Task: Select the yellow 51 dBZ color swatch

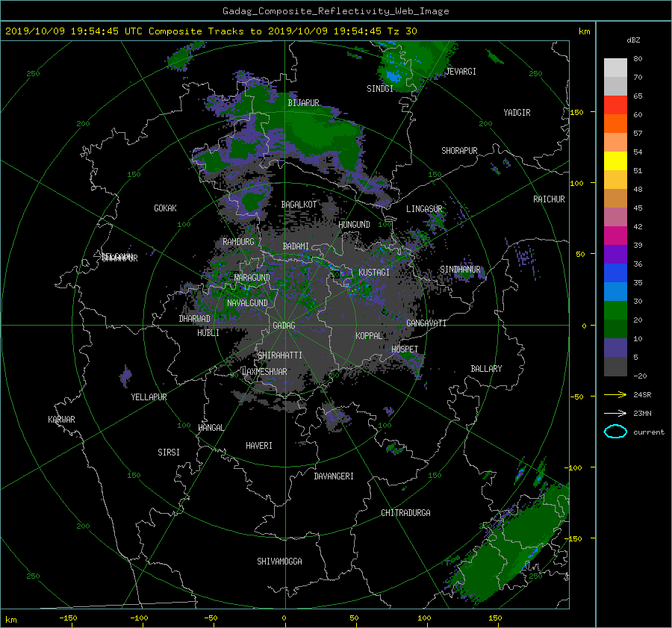Action: click(615, 161)
